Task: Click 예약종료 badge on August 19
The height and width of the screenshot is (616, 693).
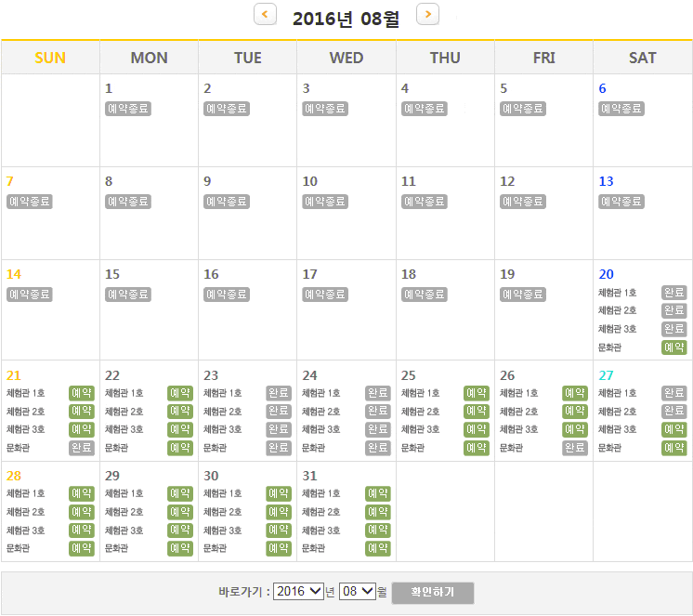Action: (x=523, y=295)
